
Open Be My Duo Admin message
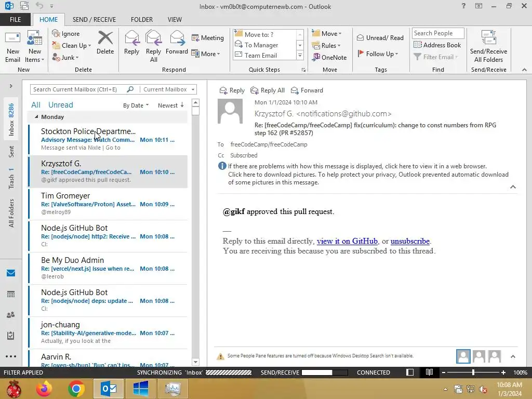pos(108,268)
